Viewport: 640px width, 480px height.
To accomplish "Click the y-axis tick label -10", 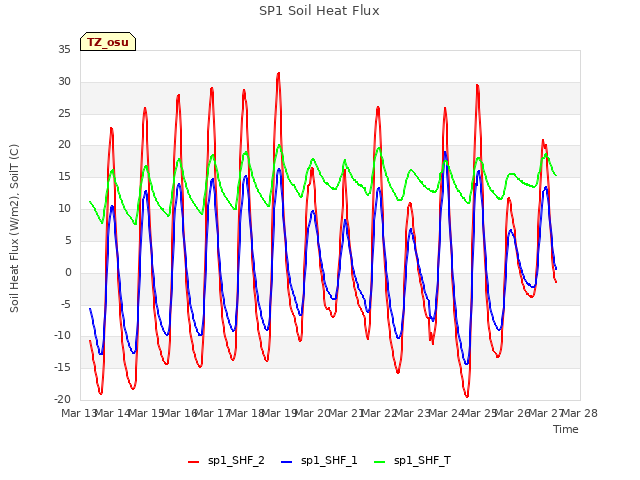I will pyautogui.click(x=62, y=336).
